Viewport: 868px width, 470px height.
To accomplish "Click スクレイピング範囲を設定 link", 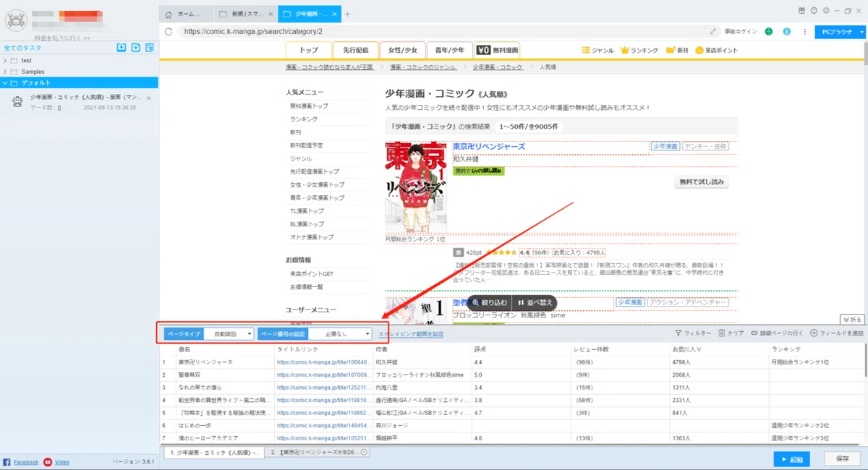I will pos(411,334).
